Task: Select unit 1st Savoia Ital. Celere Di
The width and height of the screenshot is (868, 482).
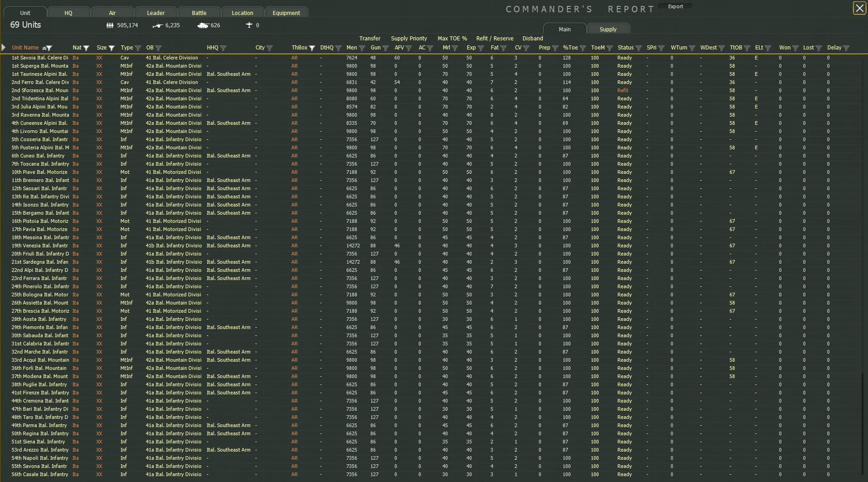Action: click(40, 58)
